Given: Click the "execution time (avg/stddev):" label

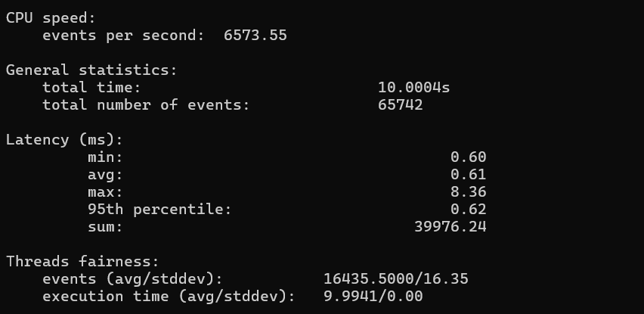Looking at the screenshot, I should [169, 296].
